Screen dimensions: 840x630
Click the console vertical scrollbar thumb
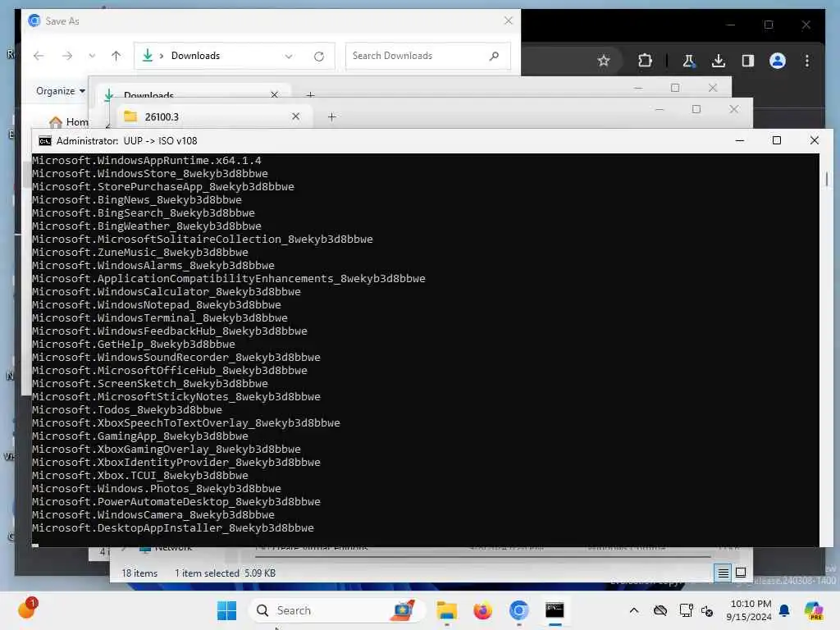(827, 180)
